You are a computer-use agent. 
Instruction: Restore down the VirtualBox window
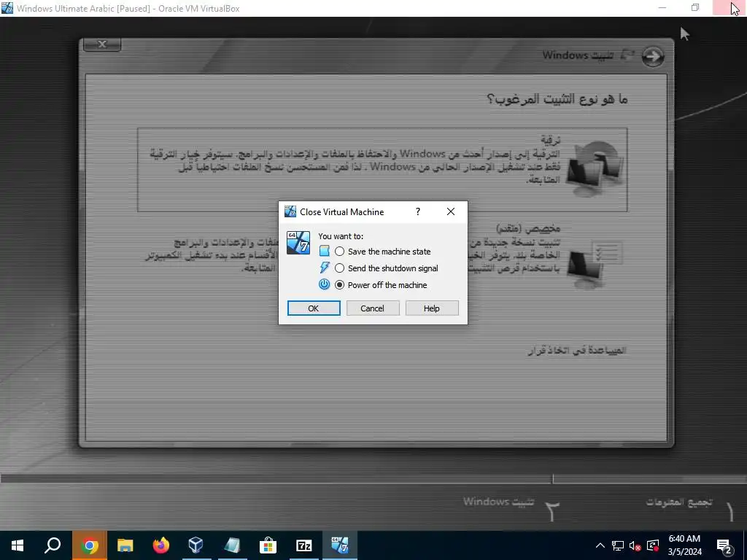click(695, 7)
